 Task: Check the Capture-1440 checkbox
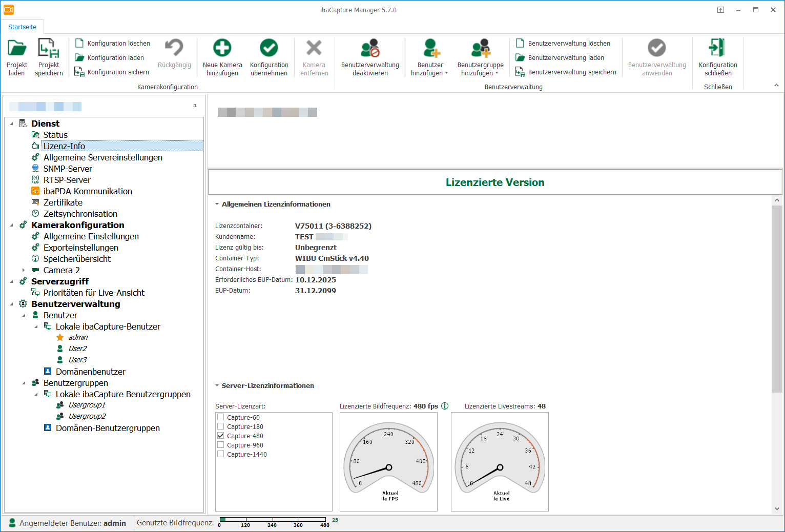point(221,454)
